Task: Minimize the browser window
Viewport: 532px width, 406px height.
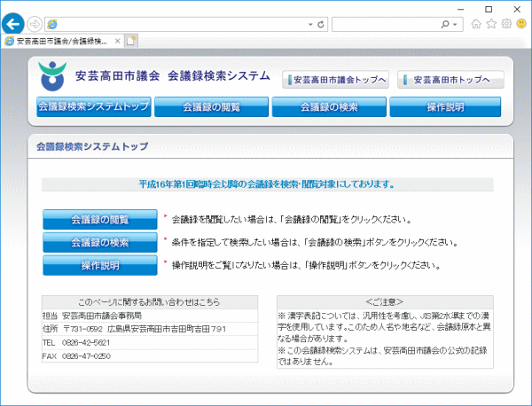Action: tap(460, 10)
